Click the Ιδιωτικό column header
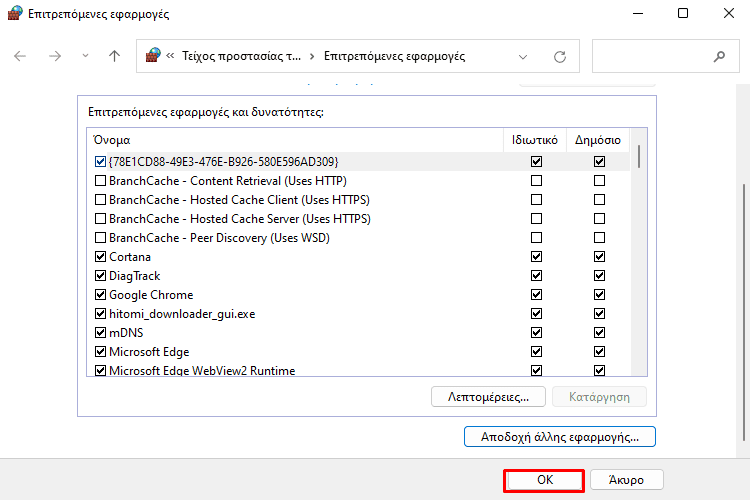 pyautogui.click(x=535, y=140)
